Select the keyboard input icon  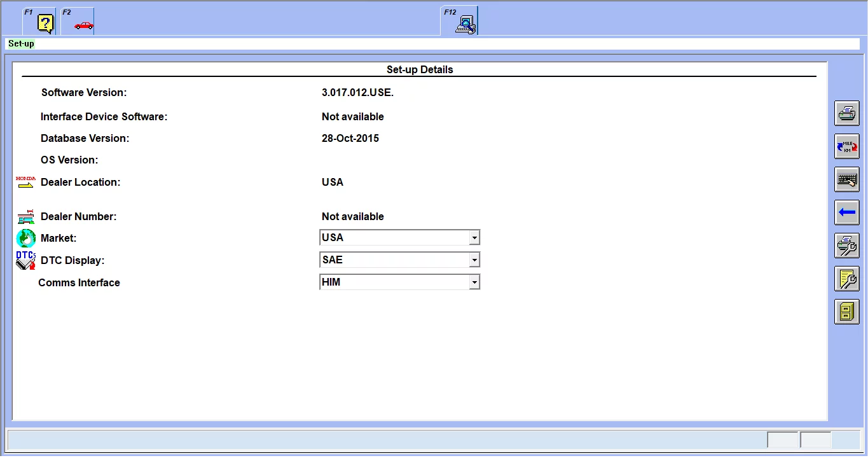[x=846, y=179]
